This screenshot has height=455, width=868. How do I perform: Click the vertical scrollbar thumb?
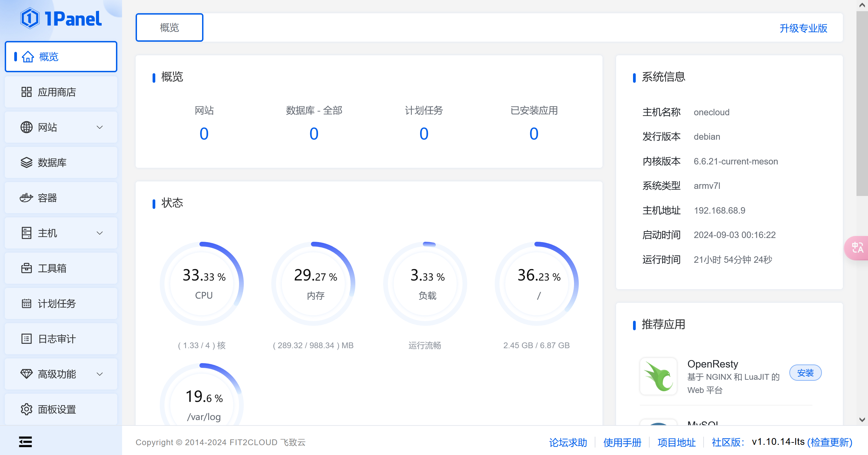pos(862,103)
